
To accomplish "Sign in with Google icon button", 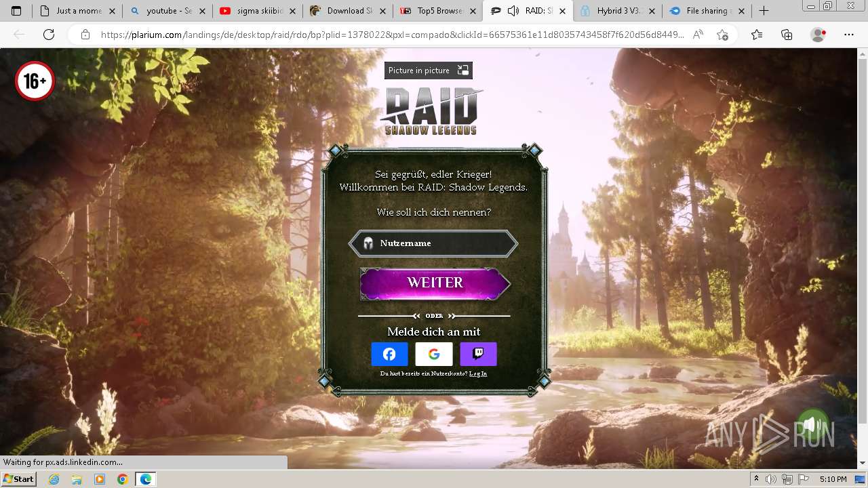I will tap(434, 354).
